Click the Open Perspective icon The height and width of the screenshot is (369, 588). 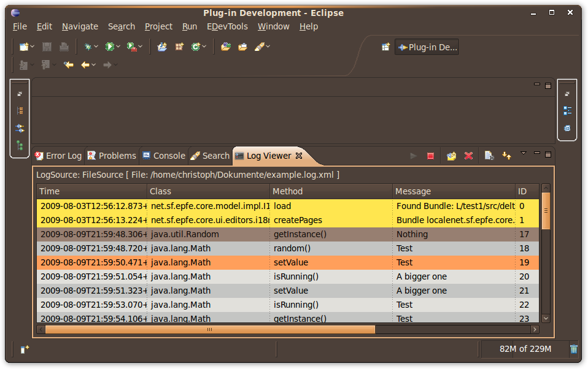[x=385, y=47]
